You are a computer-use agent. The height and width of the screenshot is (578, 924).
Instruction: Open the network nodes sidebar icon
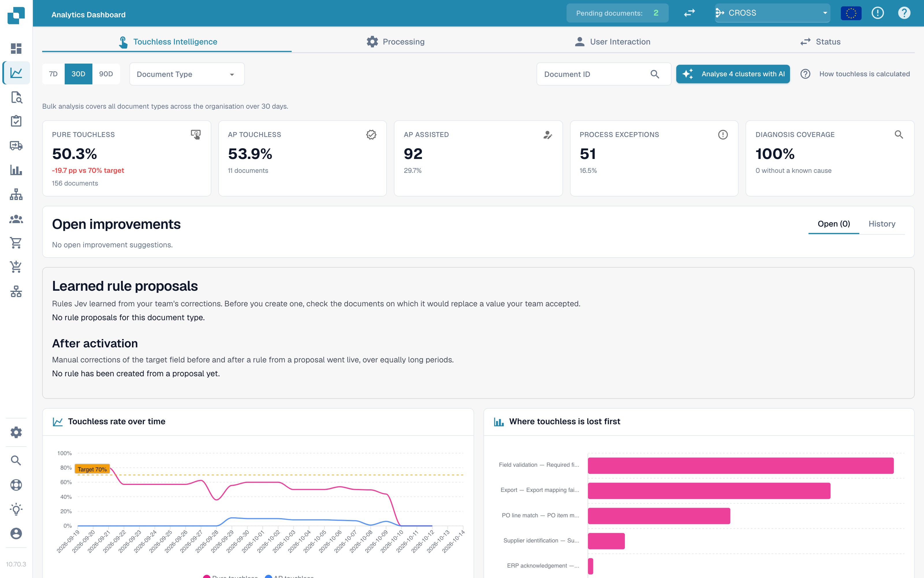tap(16, 291)
